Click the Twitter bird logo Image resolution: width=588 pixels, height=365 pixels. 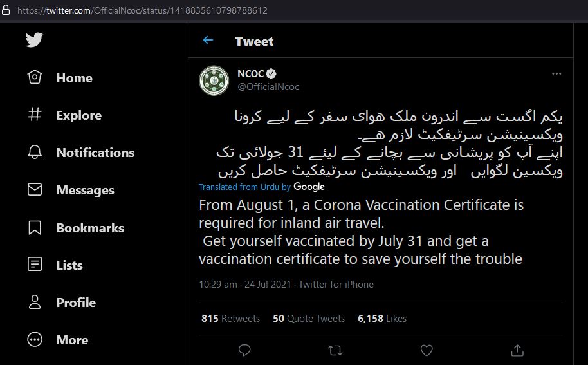pyautogui.click(x=34, y=40)
